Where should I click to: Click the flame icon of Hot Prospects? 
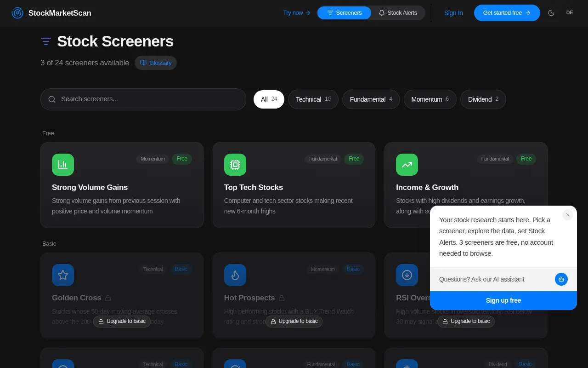point(235,275)
